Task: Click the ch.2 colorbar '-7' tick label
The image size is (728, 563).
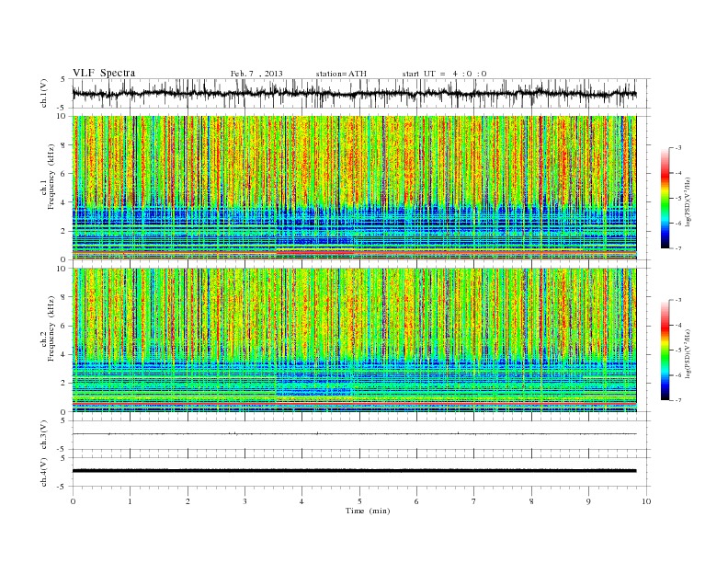Action: click(677, 400)
